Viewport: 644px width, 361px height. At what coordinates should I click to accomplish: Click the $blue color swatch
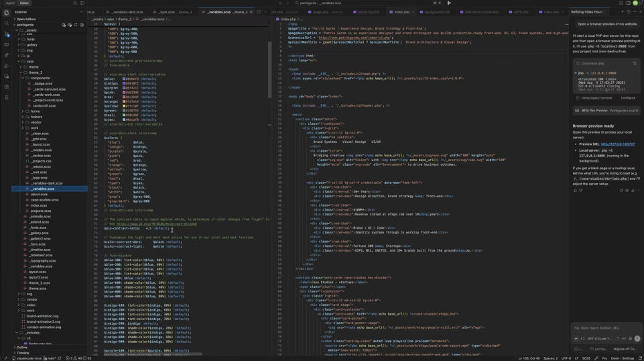124,79
